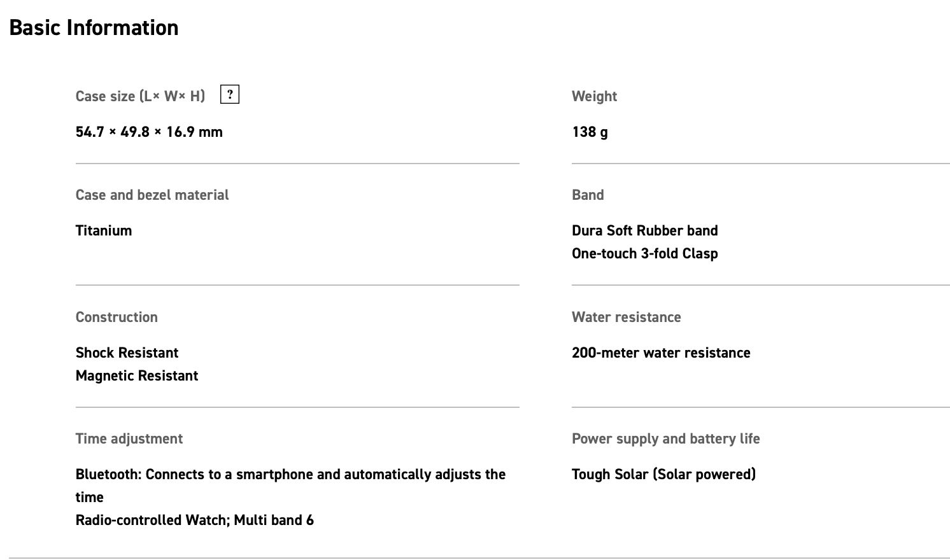
Task: Click the 200-meter water resistance value
Action: [661, 353]
